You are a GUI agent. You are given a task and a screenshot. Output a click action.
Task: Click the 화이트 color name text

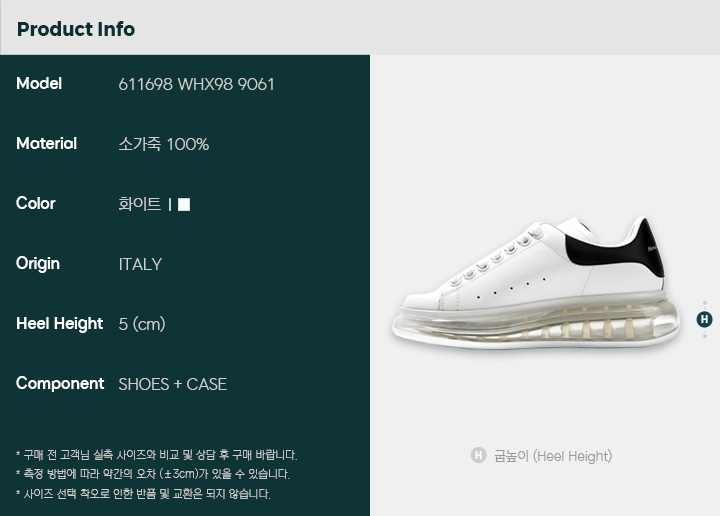click(x=140, y=204)
